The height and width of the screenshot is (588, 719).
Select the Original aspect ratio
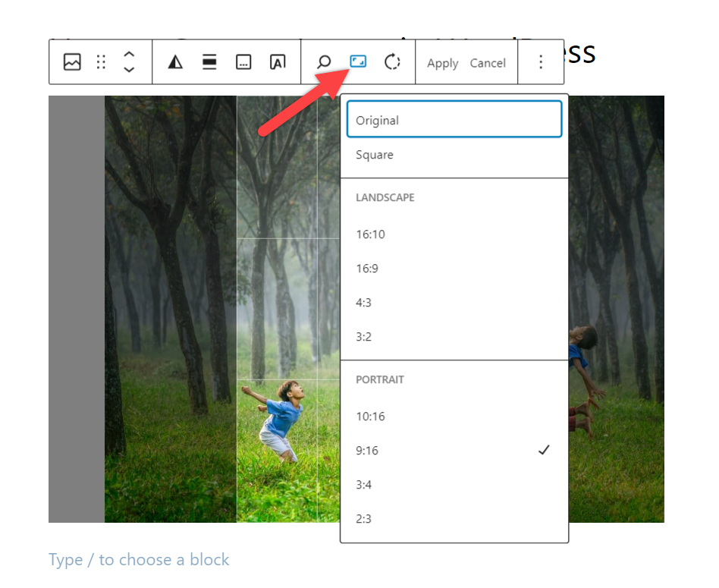(x=454, y=119)
